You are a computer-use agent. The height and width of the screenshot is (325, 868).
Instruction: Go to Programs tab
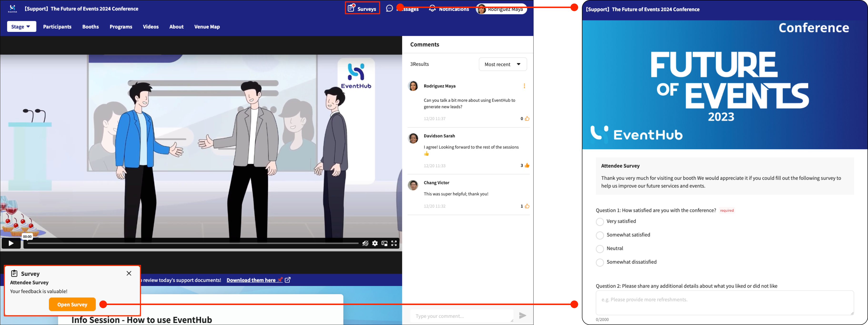click(121, 27)
